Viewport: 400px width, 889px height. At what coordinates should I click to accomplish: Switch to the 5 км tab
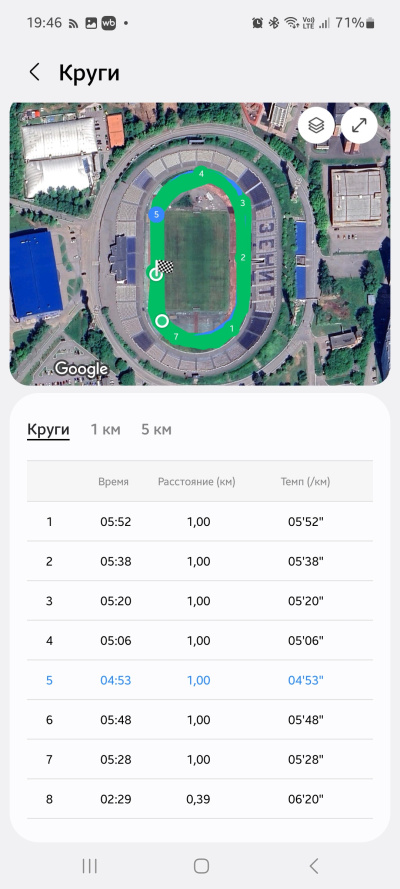(x=156, y=430)
